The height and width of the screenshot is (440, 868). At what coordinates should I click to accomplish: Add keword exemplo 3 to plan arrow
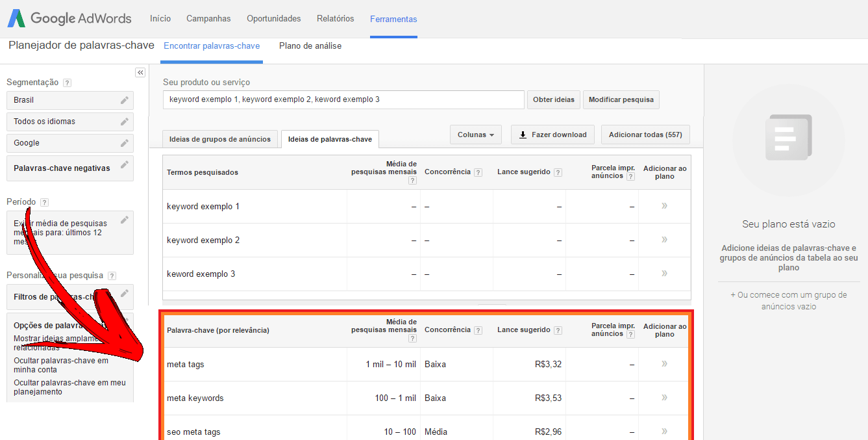(x=664, y=274)
